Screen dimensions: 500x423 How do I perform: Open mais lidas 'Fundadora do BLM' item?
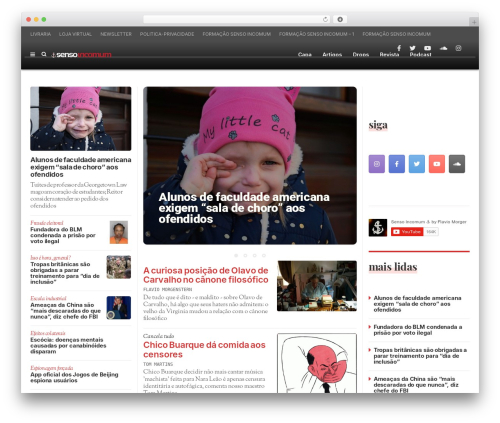click(418, 330)
